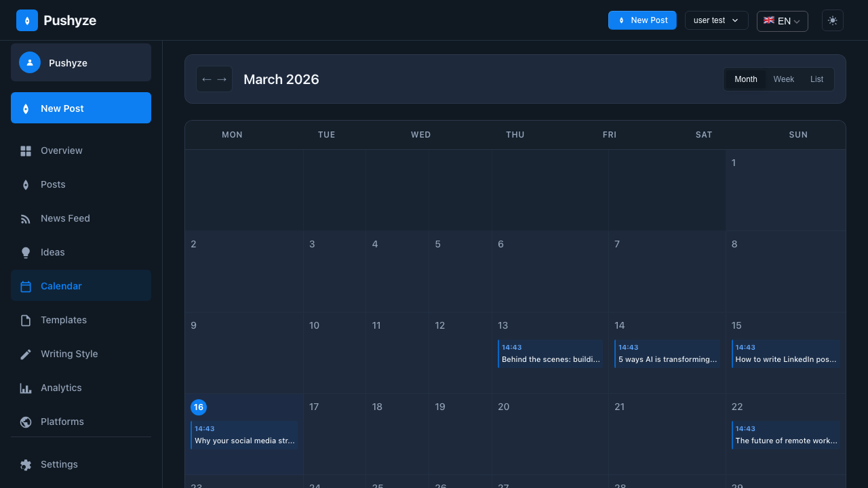This screenshot has width=868, height=488.
Task: Open the Templates section
Action: [64, 320]
